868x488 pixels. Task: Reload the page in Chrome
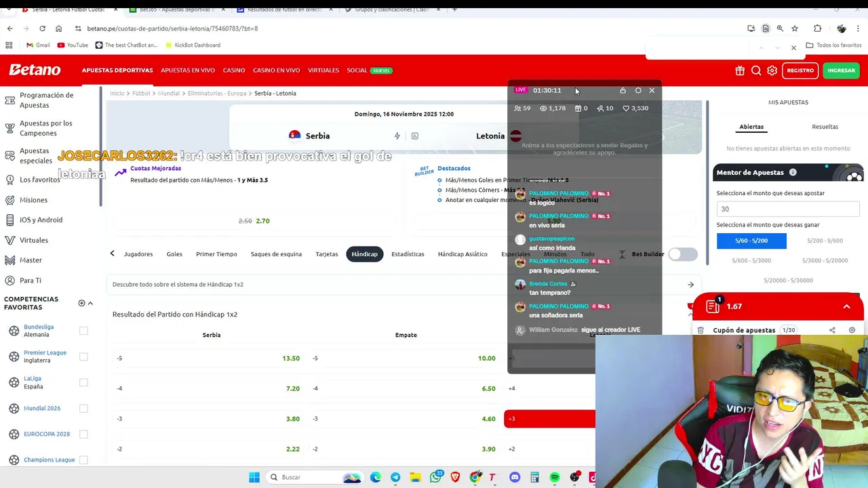click(42, 28)
